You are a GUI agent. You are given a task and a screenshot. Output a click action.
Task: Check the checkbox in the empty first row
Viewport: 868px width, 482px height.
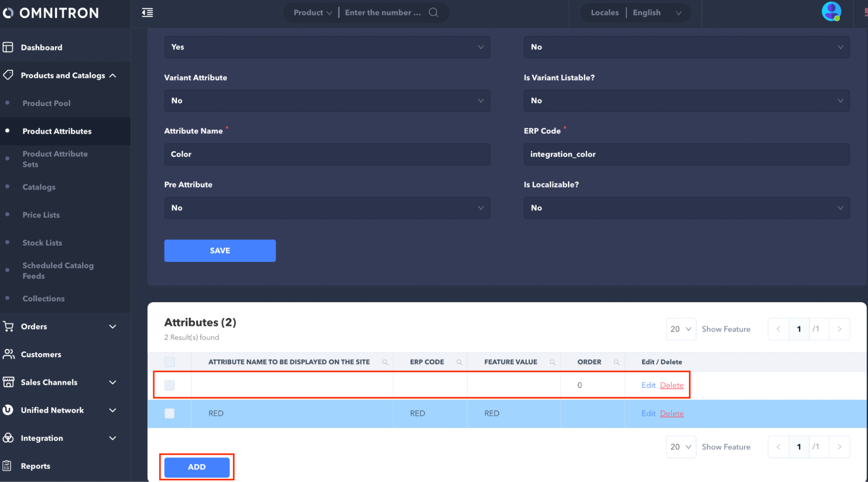169,385
